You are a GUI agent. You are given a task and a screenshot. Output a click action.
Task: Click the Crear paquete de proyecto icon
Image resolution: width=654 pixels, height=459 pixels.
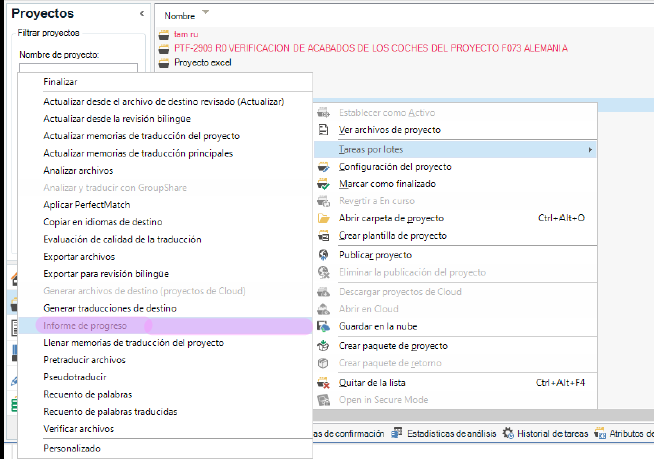click(323, 346)
